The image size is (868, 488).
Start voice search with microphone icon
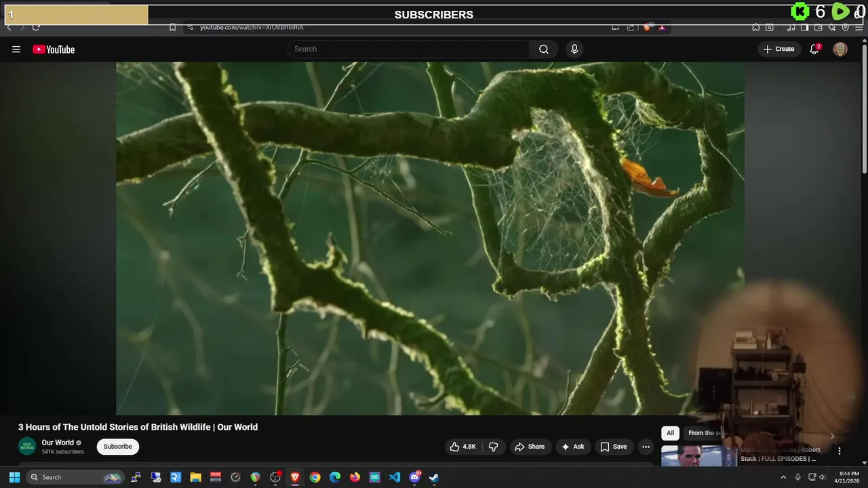coord(574,49)
